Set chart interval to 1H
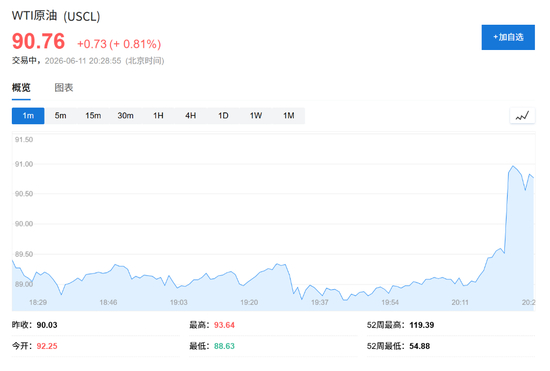550x371 pixels. tap(158, 116)
